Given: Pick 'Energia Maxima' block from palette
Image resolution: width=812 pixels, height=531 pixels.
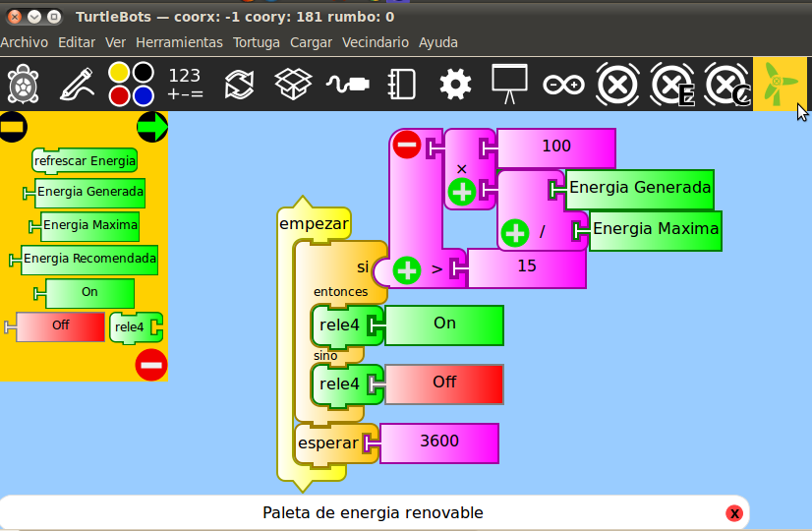Looking at the screenshot, I should (x=89, y=226).
